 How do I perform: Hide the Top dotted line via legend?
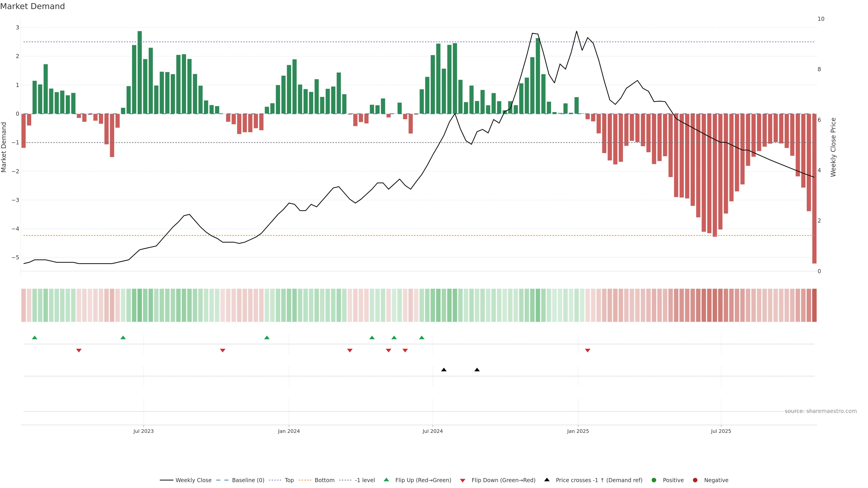pos(289,480)
